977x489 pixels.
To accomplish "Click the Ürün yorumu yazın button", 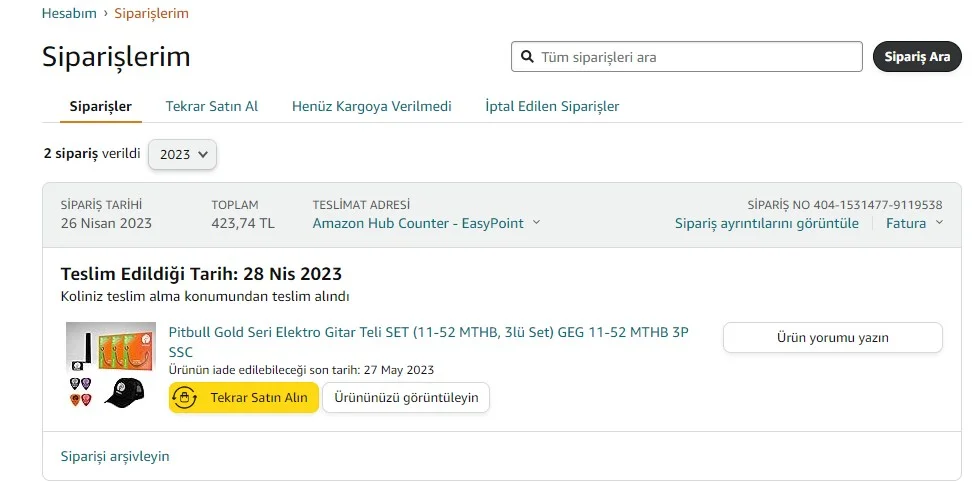I will (832, 337).
